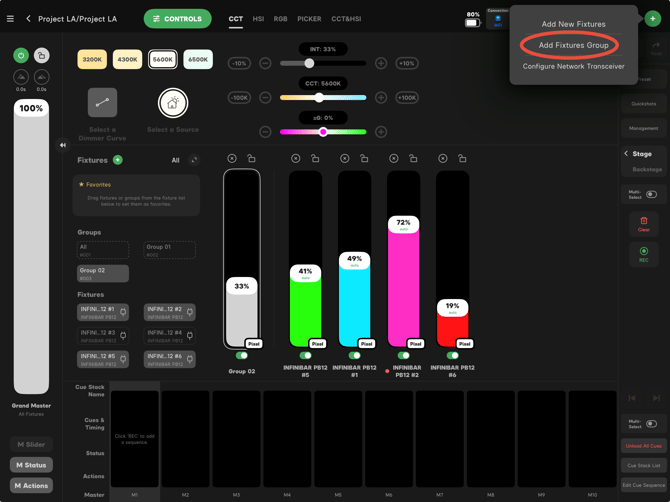Open M Status button
Viewport: 670px width, 502px height.
coord(31,465)
